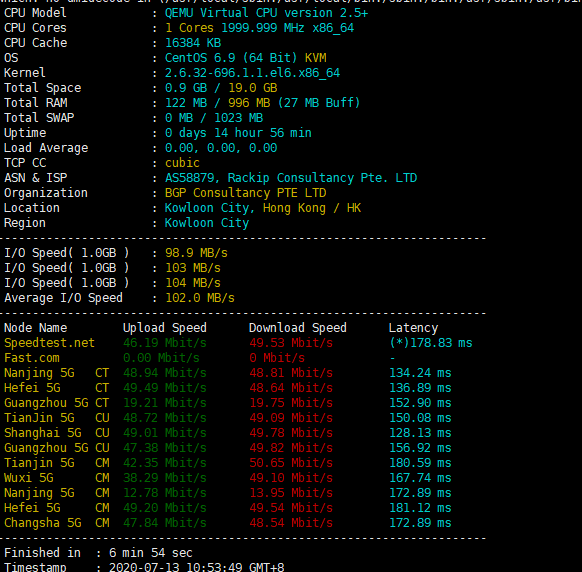Select the ASN value AS58879, Rackip Consultancy
Viewport: 582px width, 572px height.
pyautogui.click(x=259, y=178)
